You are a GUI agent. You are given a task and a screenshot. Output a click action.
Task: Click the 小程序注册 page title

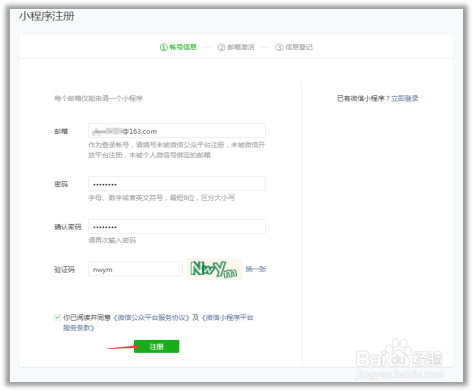point(47,16)
